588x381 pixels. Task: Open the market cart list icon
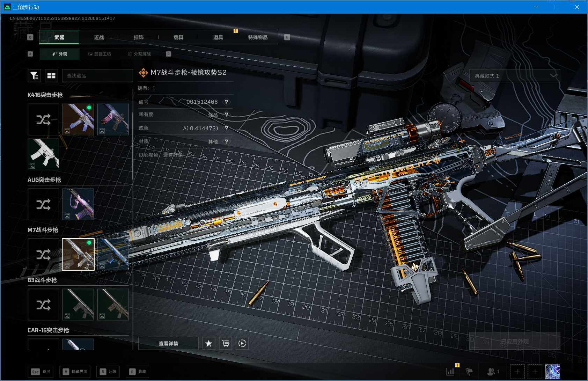pyautogui.click(x=226, y=343)
